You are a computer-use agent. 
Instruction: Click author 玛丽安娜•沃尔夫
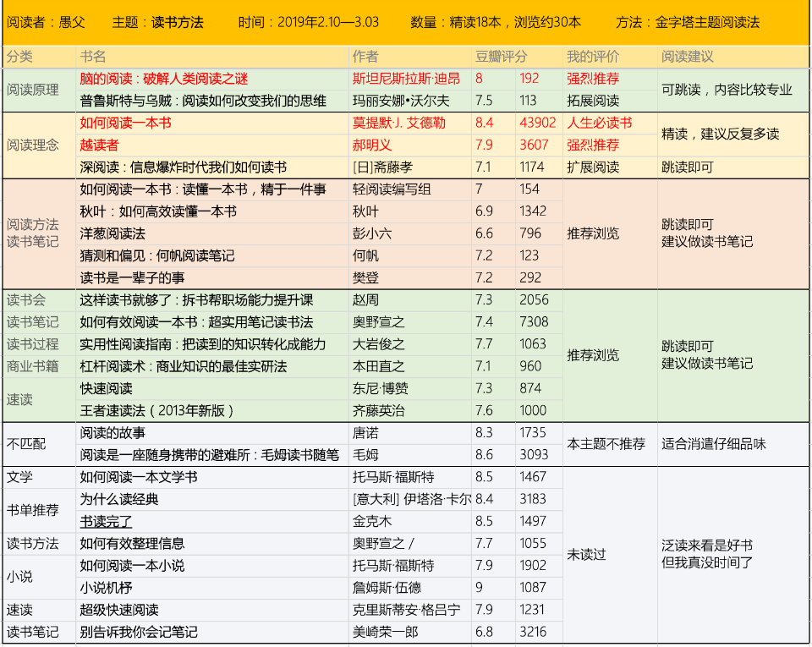[401, 101]
